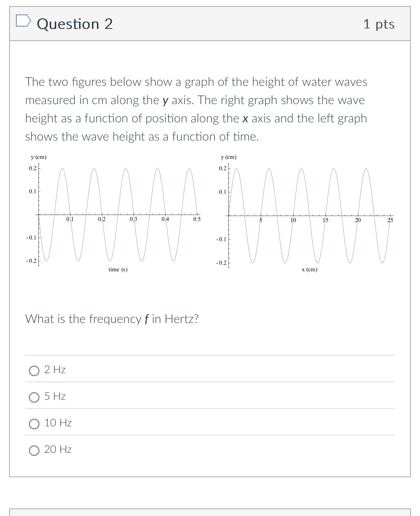Click the y (cm) label on right graph
This screenshot has height=516, width=420.
(229, 157)
